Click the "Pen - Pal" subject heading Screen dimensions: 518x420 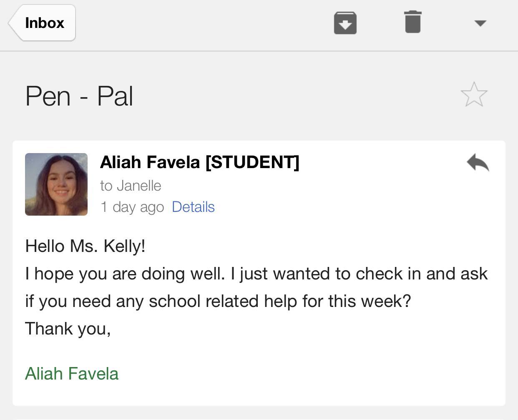pos(79,96)
